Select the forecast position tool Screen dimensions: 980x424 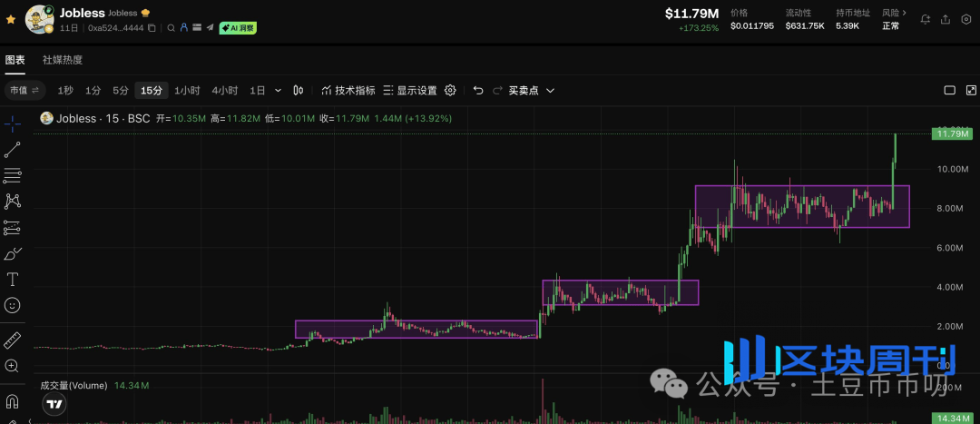[x=13, y=228]
